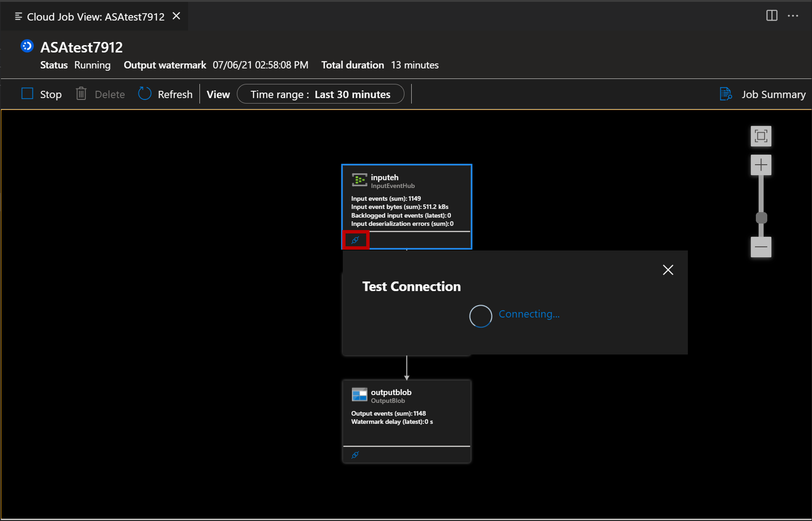Image resolution: width=812 pixels, height=521 pixels.
Task: Close the Test Connection dialog
Action: click(x=668, y=270)
